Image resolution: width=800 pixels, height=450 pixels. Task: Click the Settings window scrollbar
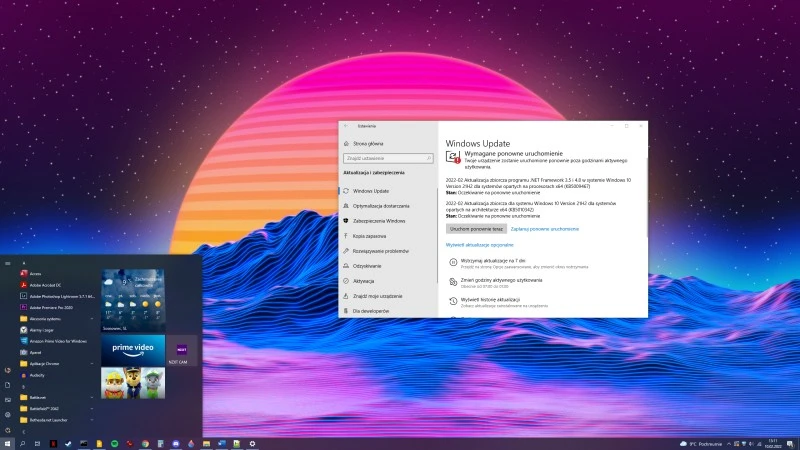647,199
